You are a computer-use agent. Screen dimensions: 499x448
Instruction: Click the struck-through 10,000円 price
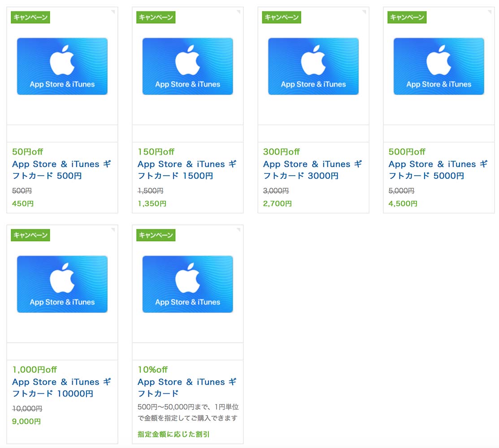pos(27,409)
